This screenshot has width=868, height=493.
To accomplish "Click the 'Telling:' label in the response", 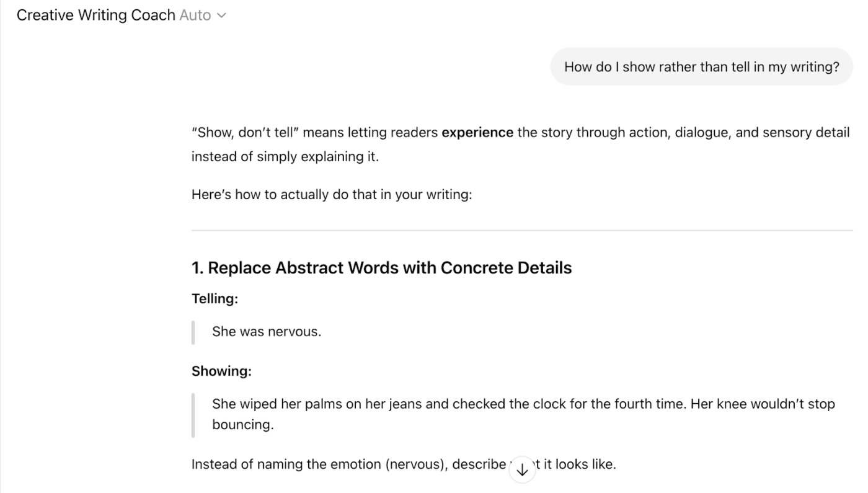I will [x=215, y=298].
